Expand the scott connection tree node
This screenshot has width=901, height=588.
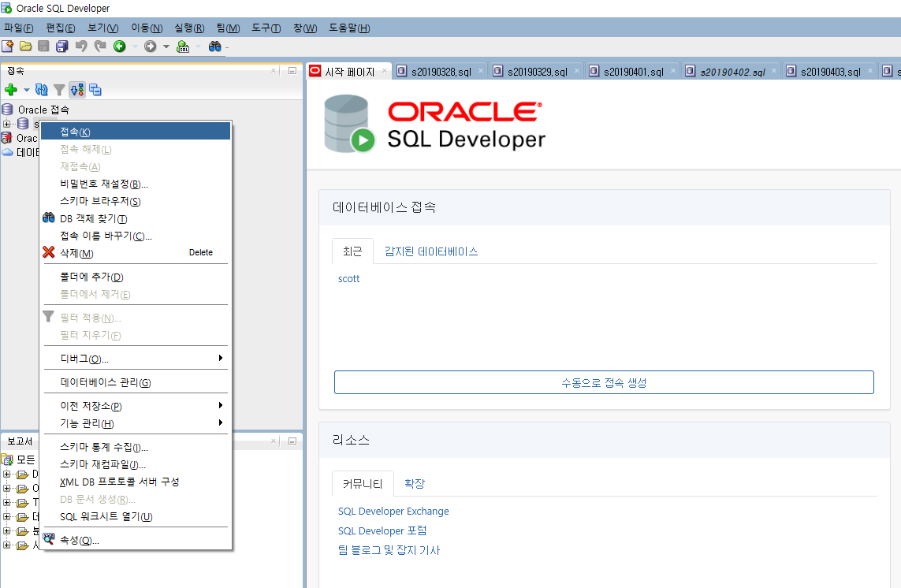(6, 125)
